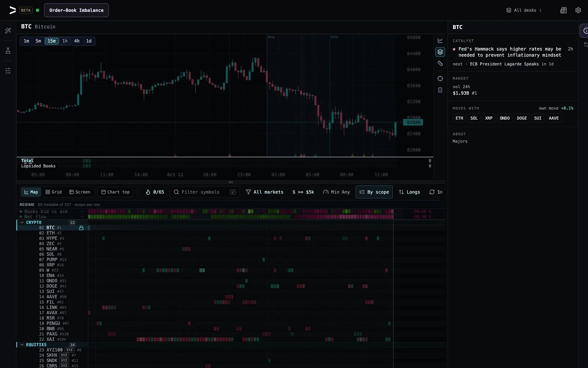The height and width of the screenshot is (368, 588).
Task: Select ETH chip under Moves With
Action: tap(459, 118)
